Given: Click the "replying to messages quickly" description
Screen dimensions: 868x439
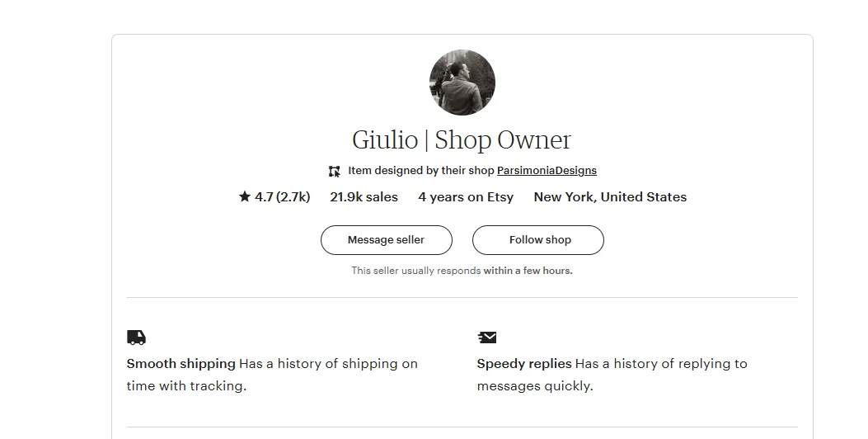Looking at the screenshot, I should (x=662, y=364).
